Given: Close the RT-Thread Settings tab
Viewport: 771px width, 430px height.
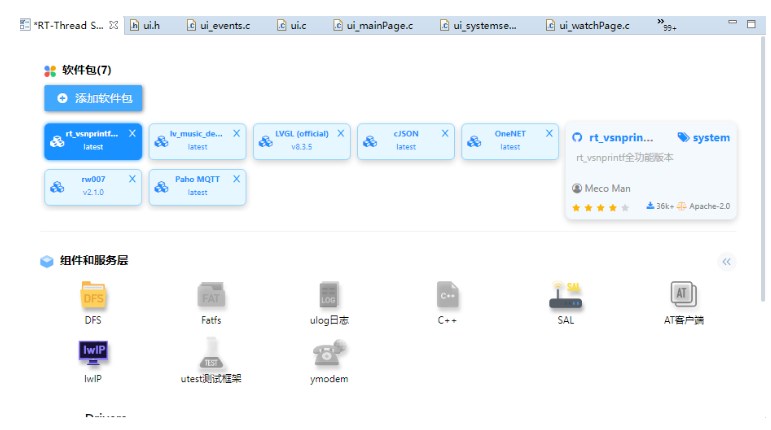Looking at the screenshot, I should point(114,25).
